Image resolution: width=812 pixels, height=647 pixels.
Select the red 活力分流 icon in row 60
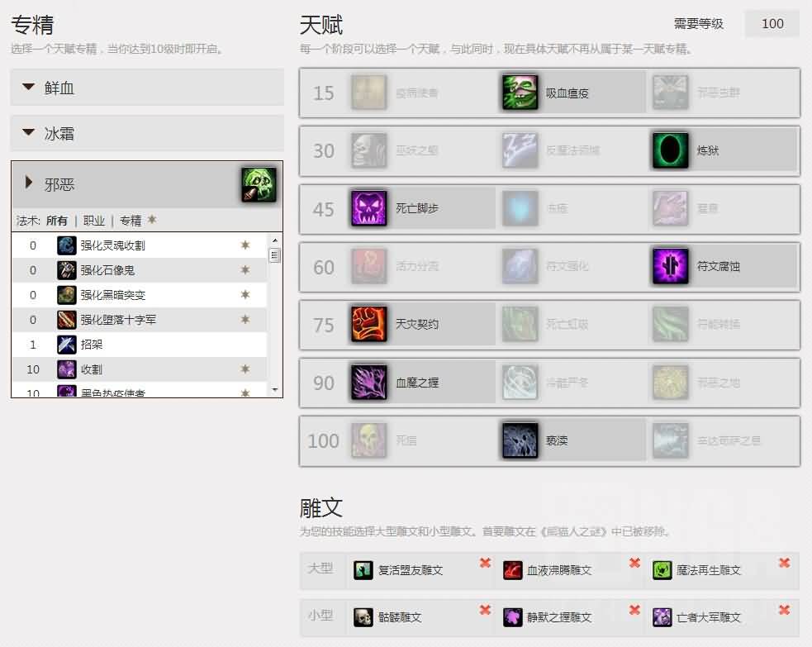tap(369, 266)
